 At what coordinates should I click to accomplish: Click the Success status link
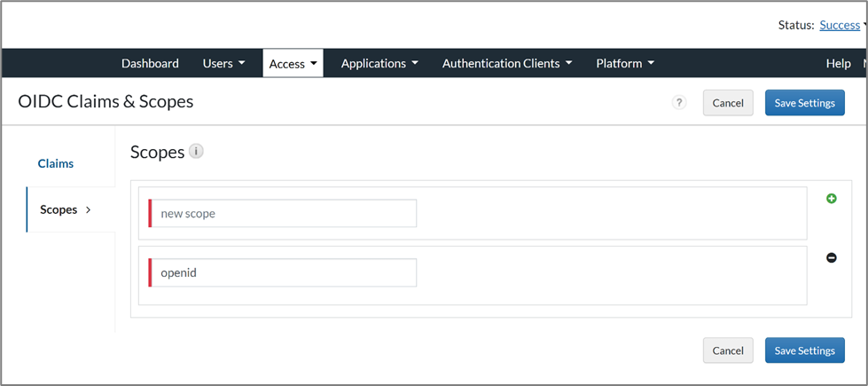[839, 25]
